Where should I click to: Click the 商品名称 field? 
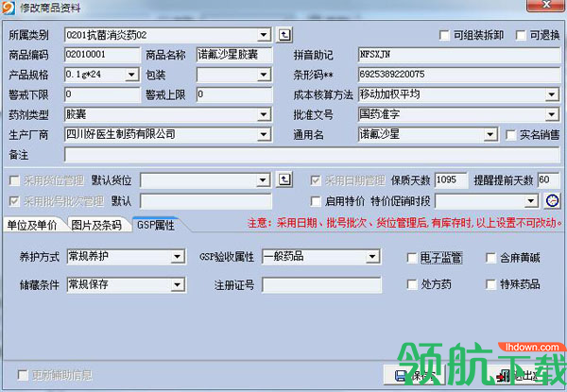pyautogui.click(x=234, y=55)
